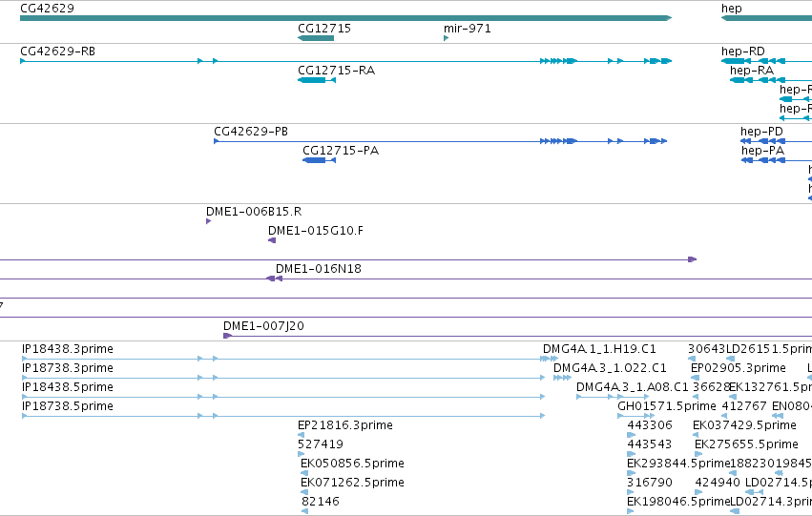Viewport: 812px width, 516px height.
Task: Click the EK198046.5prime EST label
Action: [x=678, y=502]
